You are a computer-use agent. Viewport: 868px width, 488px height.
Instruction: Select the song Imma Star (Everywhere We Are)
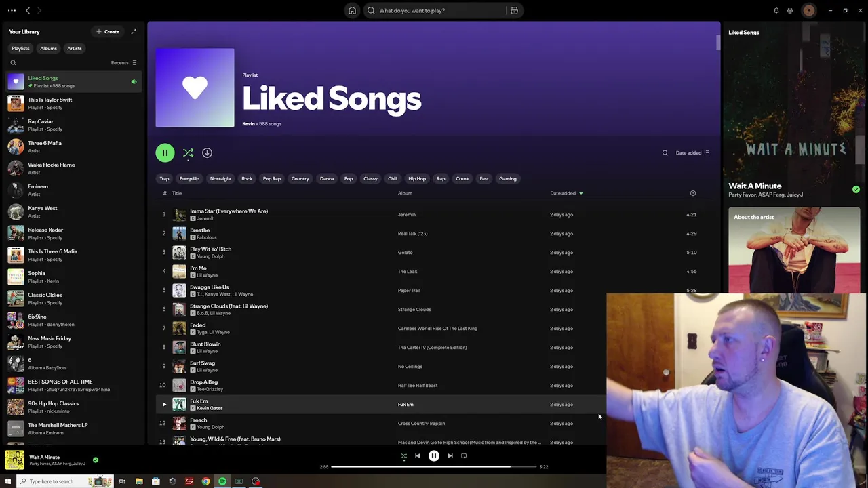[229, 211]
